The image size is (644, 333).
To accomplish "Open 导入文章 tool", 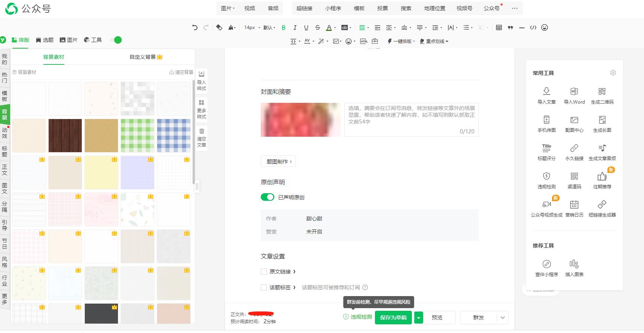I will click(546, 96).
